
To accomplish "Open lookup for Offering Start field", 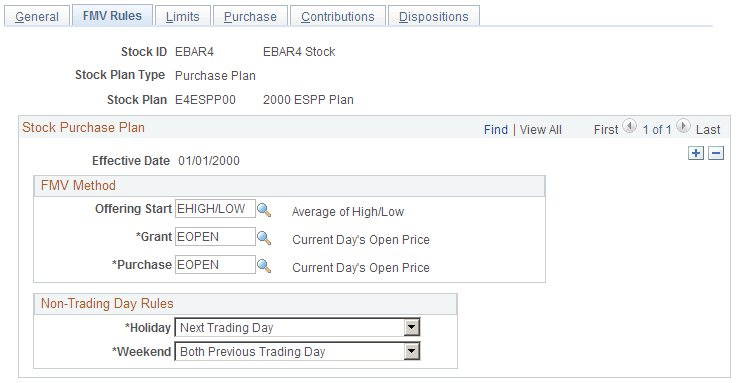I will pyautogui.click(x=264, y=209).
